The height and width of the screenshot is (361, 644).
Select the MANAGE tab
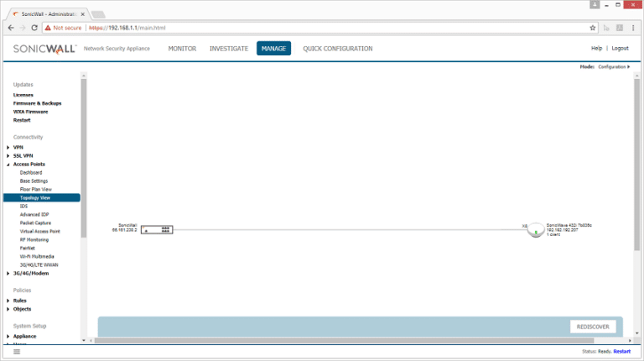click(273, 48)
